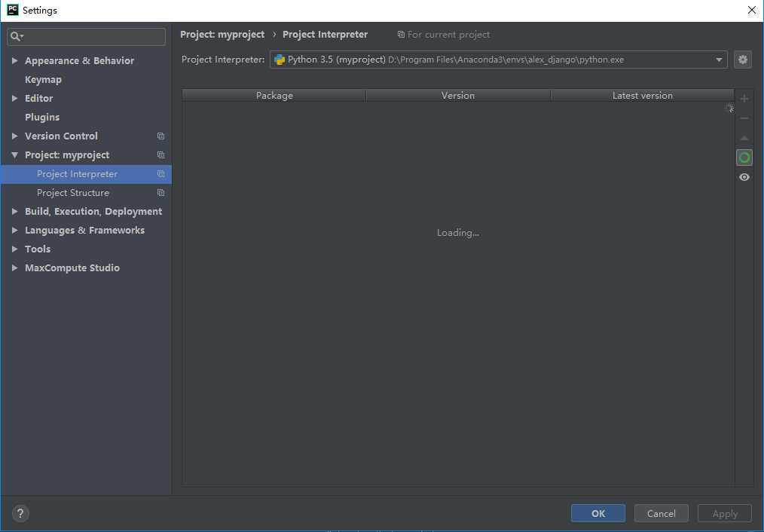The image size is (764, 532).
Task: Click the uninstall package minus icon
Action: [744, 118]
